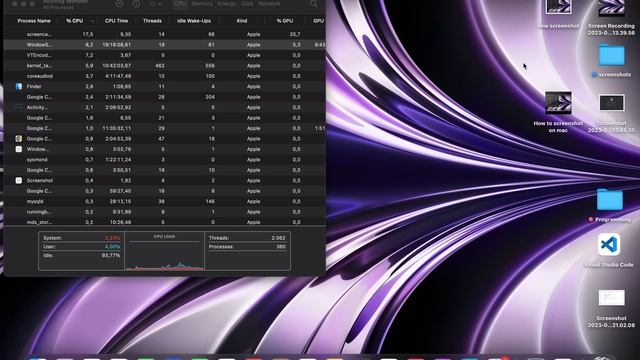Screen dimensions: 640x360
Task: Click the Threads count value 2.062
Action: [x=278, y=238]
